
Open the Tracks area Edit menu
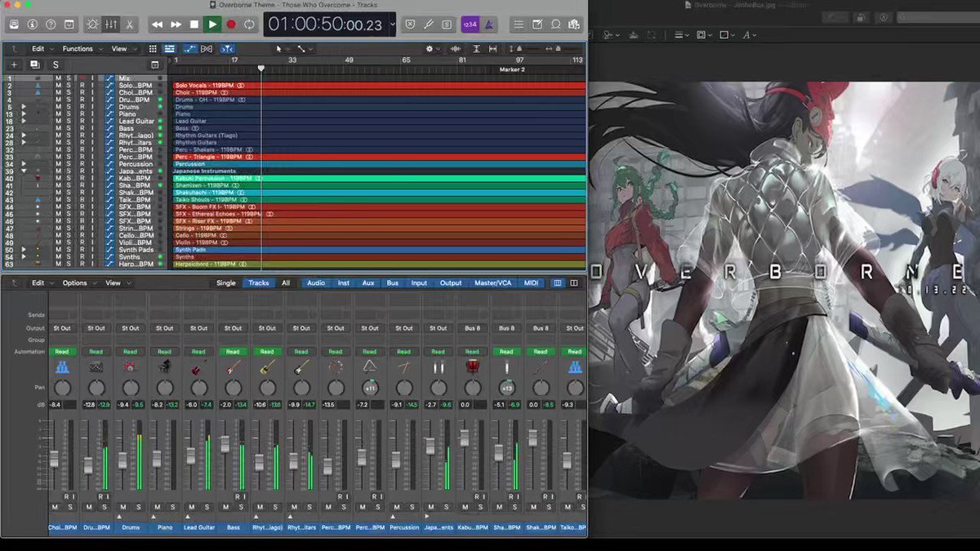tap(42, 49)
